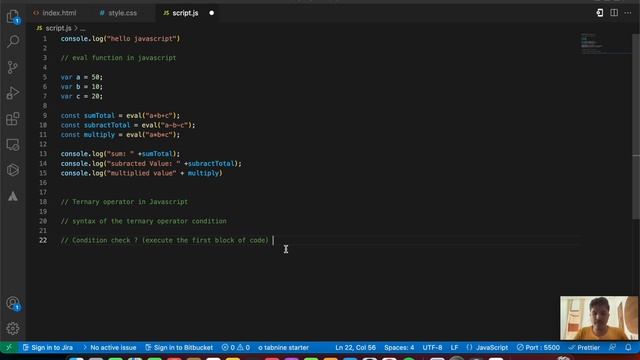This screenshot has width=640, height=360.
Task: Click the "// eval function in javascript" comment
Action: [118, 58]
